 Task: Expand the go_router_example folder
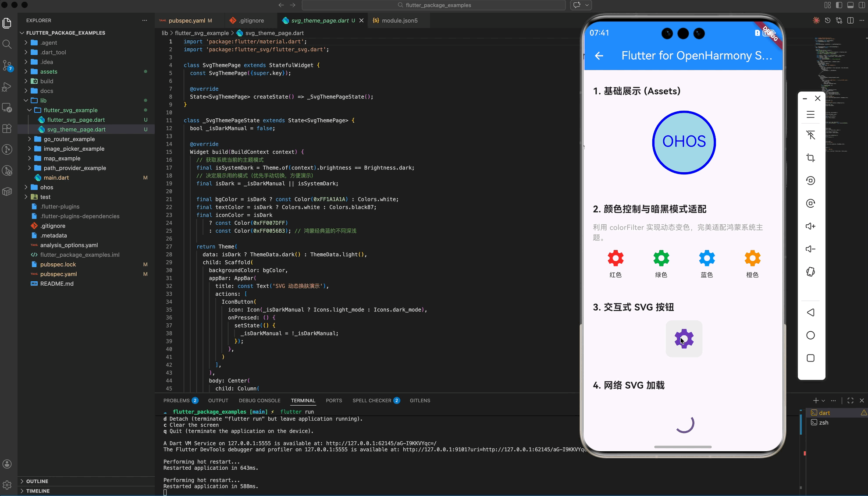click(x=69, y=139)
